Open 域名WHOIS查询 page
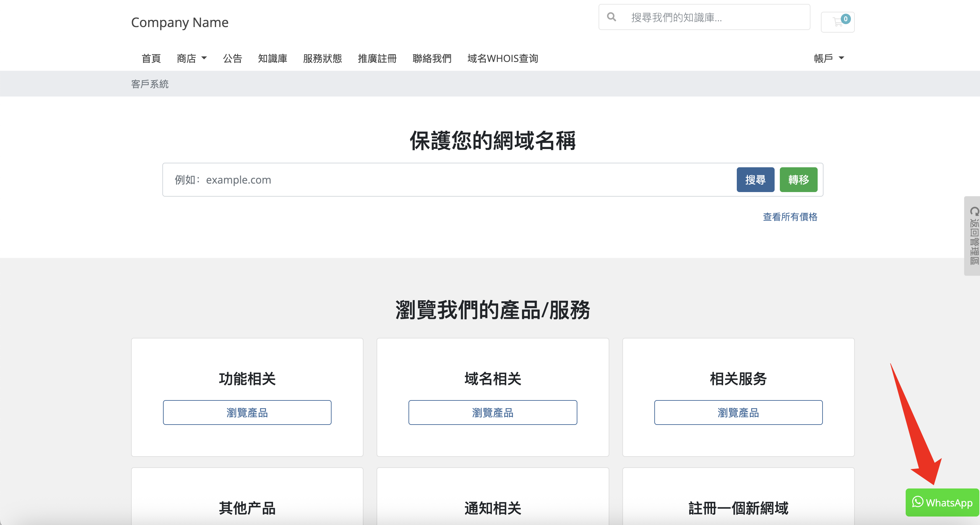 [x=502, y=59]
